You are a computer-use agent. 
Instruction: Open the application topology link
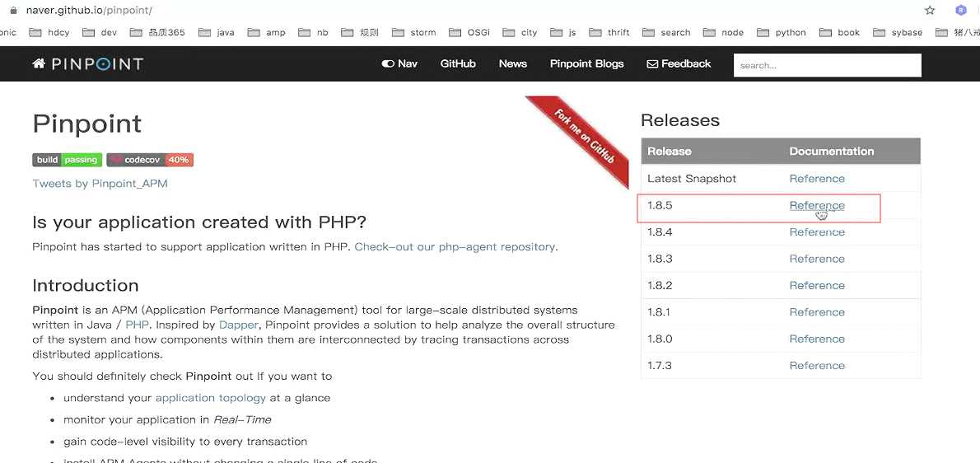(x=211, y=398)
